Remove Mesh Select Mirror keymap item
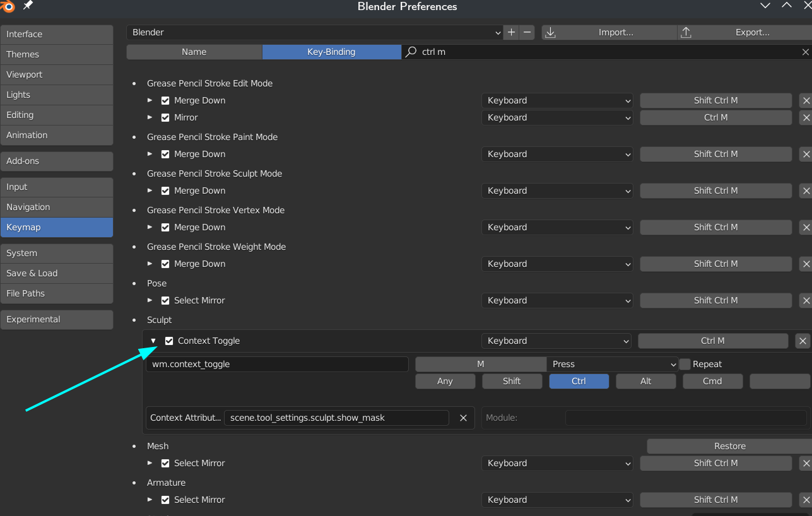Viewport: 812px width, 516px height. [806, 463]
